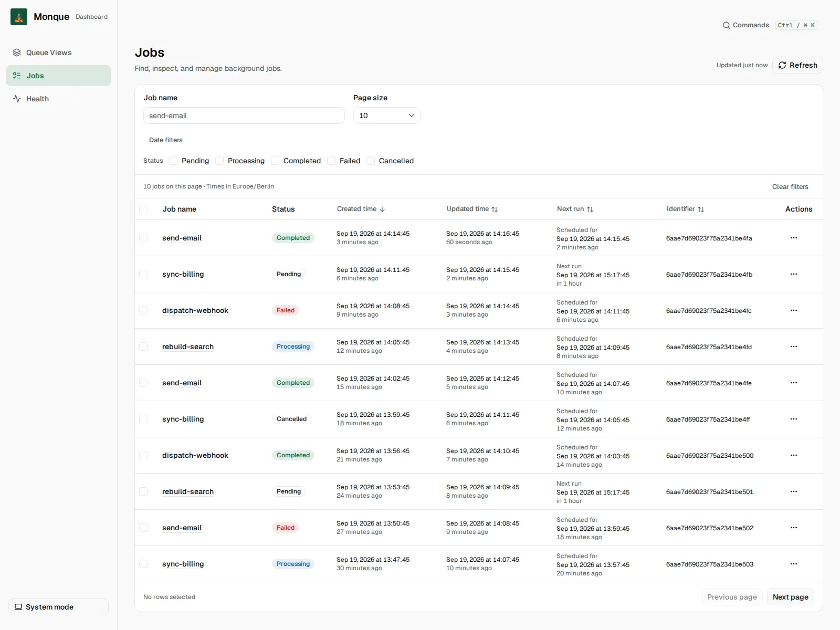Check the Pending status filter
Screen dimensions: 840x630
pyautogui.click(x=173, y=161)
